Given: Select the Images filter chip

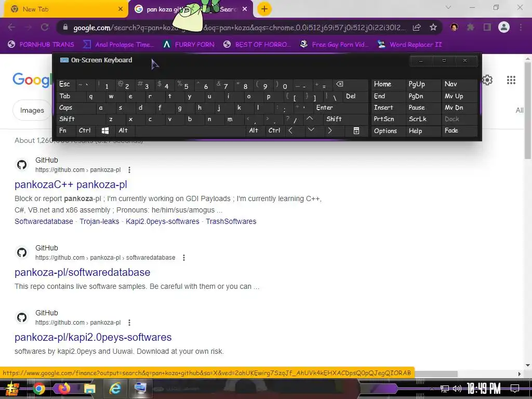Looking at the screenshot, I should point(32,110).
